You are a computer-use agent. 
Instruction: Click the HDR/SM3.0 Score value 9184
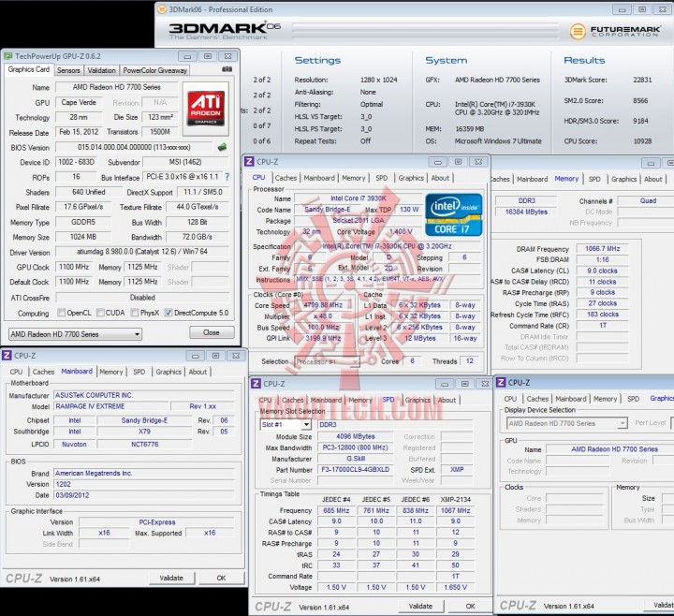coord(640,121)
